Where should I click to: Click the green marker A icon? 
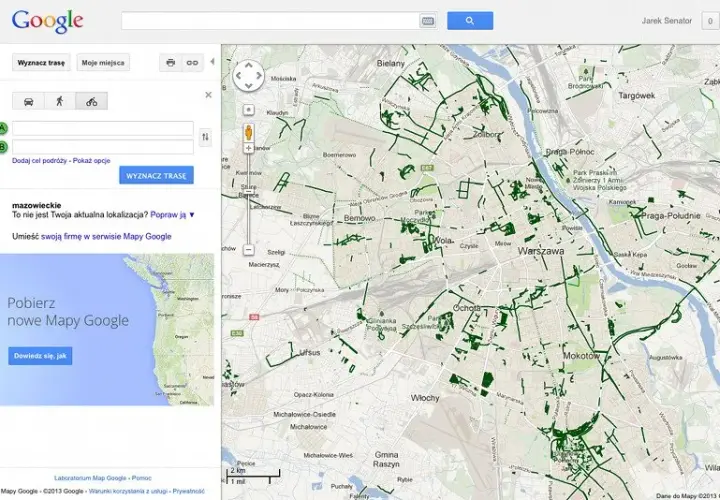(3, 129)
